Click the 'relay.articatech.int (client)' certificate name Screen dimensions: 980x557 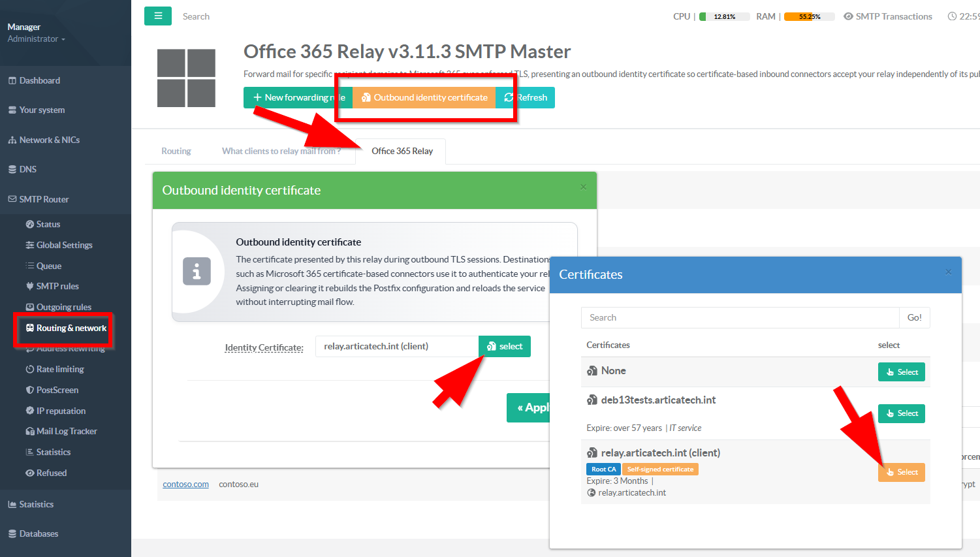661,453
